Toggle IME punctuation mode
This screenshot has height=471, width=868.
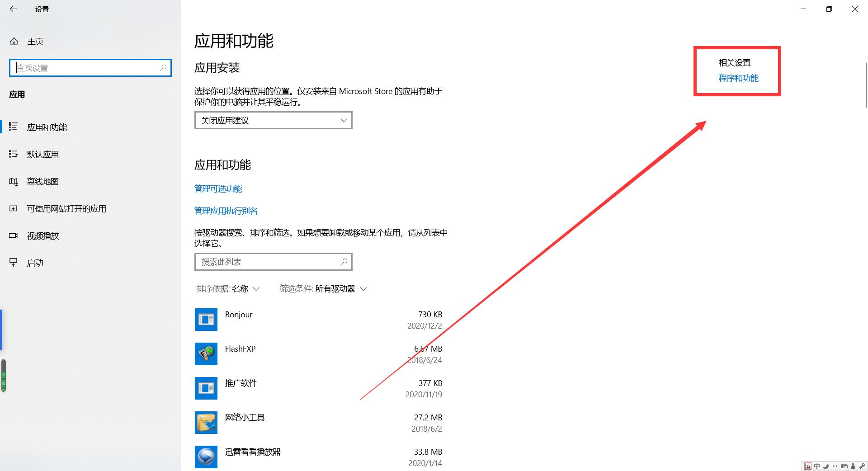click(x=835, y=466)
